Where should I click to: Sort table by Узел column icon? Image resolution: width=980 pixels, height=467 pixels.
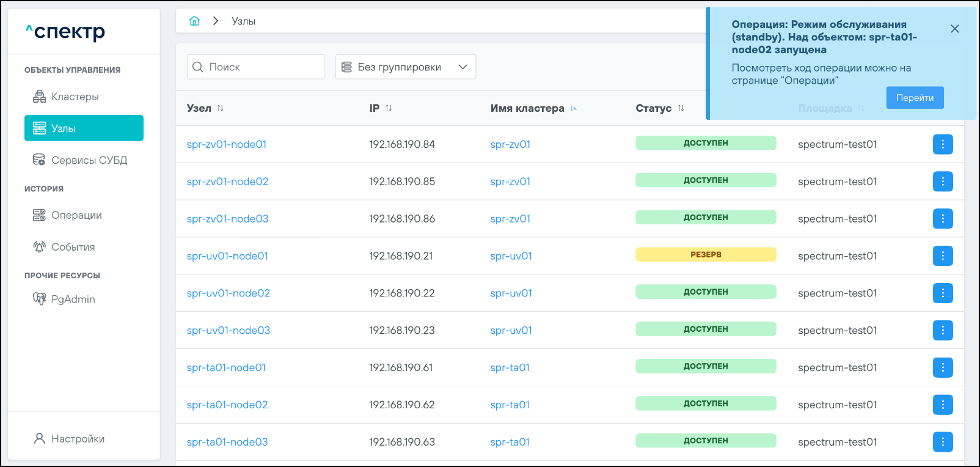221,108
